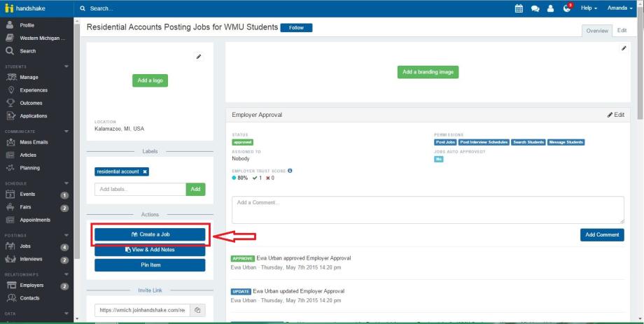
Task: Collapse the Students sidebar section
Action: tap(66, 66)
